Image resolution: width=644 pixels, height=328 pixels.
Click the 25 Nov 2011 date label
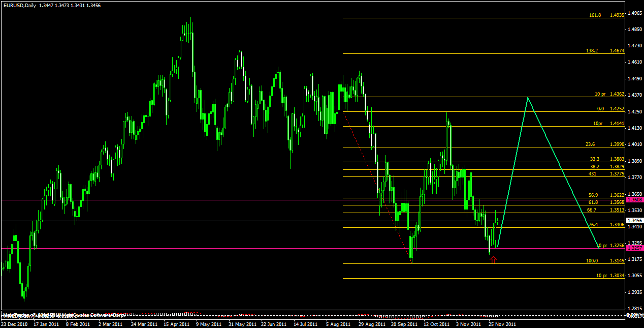[x=502, y=323]
